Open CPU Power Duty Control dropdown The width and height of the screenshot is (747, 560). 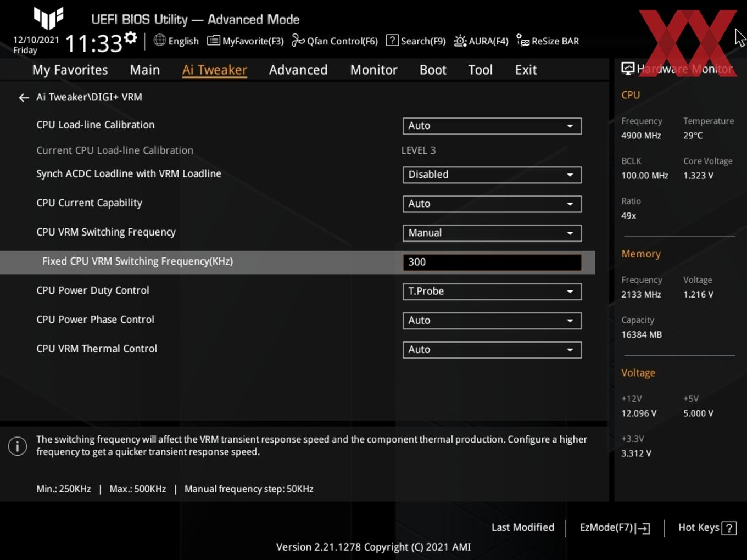[x=492, y=291]
